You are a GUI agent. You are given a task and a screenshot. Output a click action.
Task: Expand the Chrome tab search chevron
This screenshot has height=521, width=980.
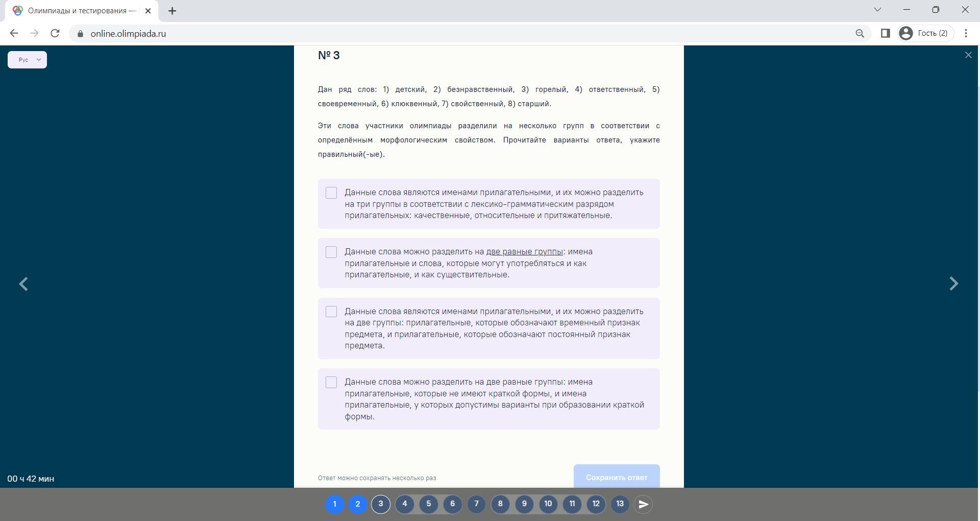coord(877,10)
